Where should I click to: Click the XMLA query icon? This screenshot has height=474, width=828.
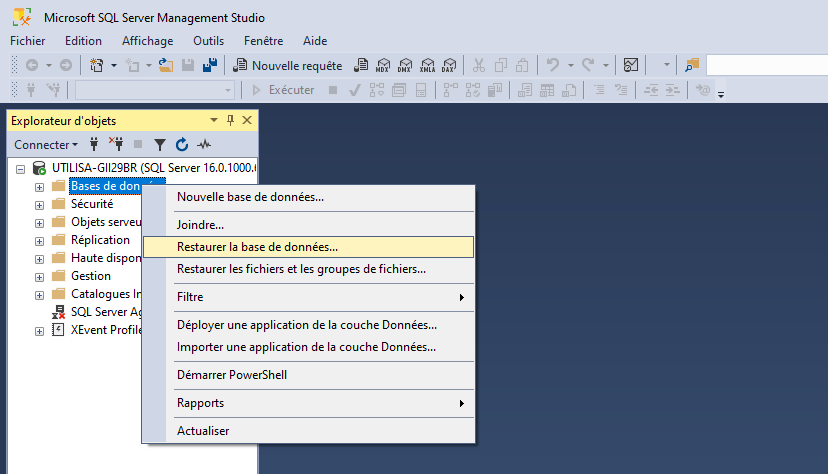427,65
